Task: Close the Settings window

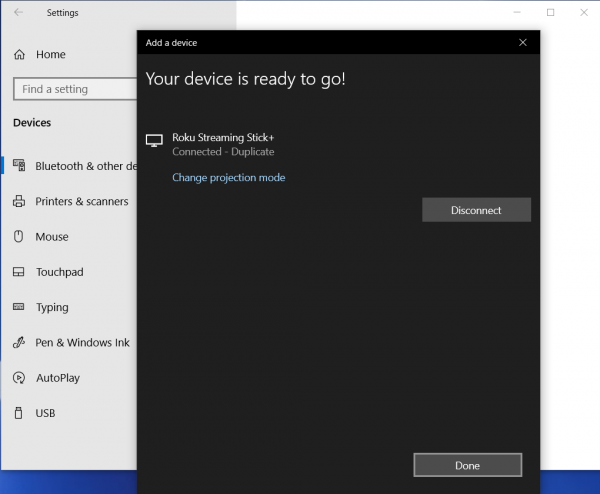Action: (x=584, y=12)
